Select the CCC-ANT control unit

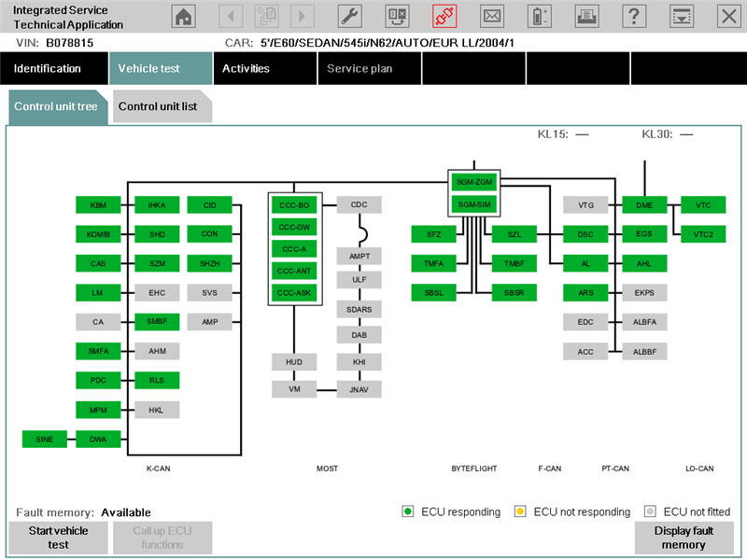294,271
